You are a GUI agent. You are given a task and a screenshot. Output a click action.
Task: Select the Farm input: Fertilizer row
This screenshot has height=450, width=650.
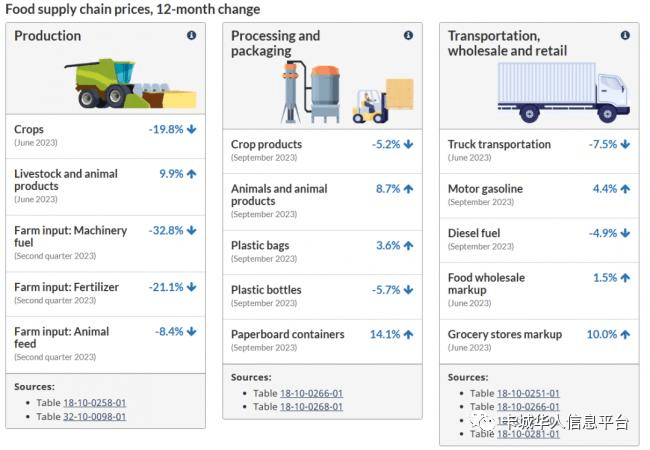(x=105, y=293)
